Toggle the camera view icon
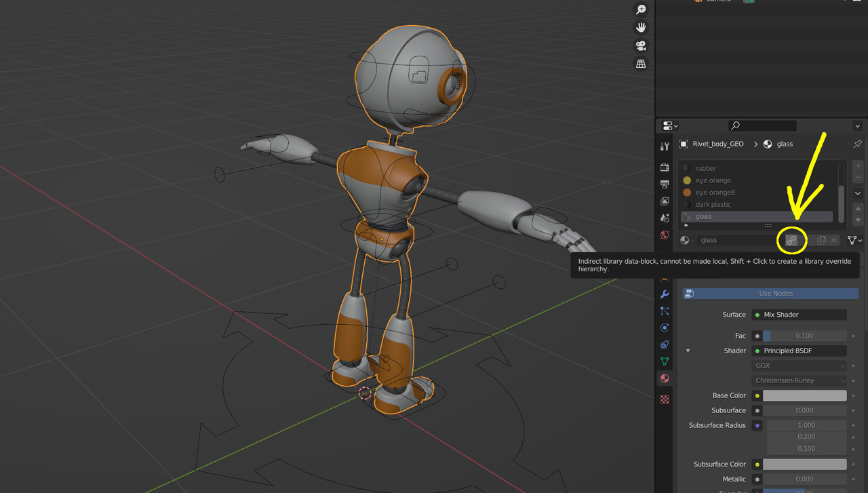The height and width of the screenshot is (493, 868). pyautogui.click(x=640, y=46)
